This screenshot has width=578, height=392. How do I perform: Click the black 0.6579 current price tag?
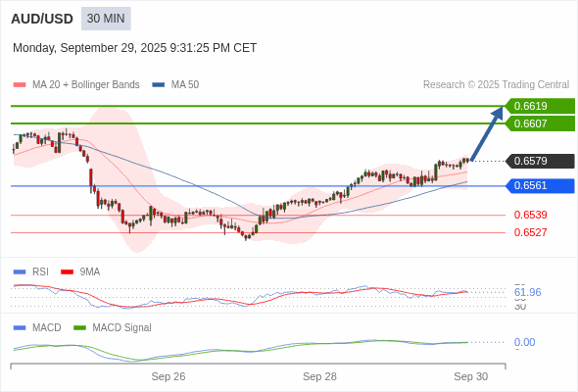click(x=540, y=161)
